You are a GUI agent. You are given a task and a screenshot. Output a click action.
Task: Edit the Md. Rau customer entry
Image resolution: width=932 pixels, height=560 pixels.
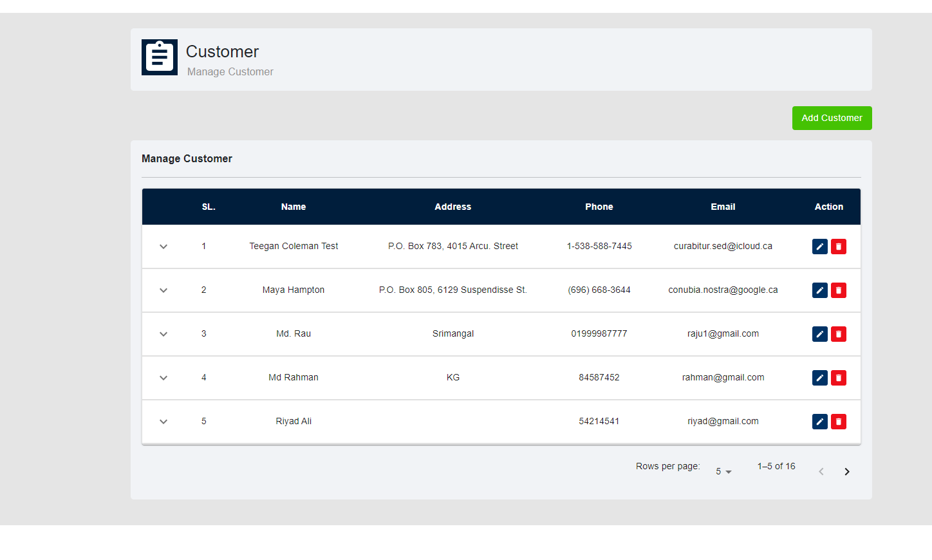(x=819, y=334)
